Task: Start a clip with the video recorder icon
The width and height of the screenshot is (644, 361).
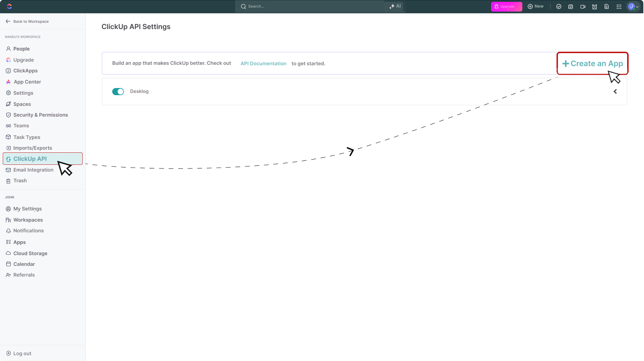Action: coord(583,6)
